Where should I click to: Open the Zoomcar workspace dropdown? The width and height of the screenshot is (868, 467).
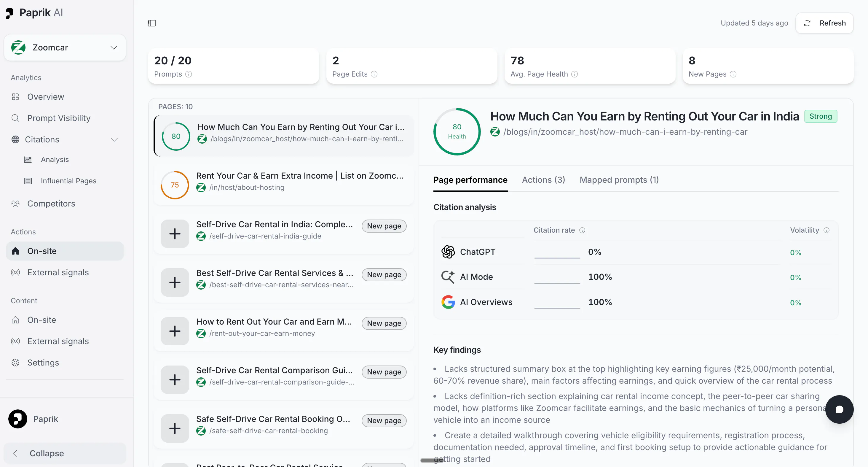point(65,47)
